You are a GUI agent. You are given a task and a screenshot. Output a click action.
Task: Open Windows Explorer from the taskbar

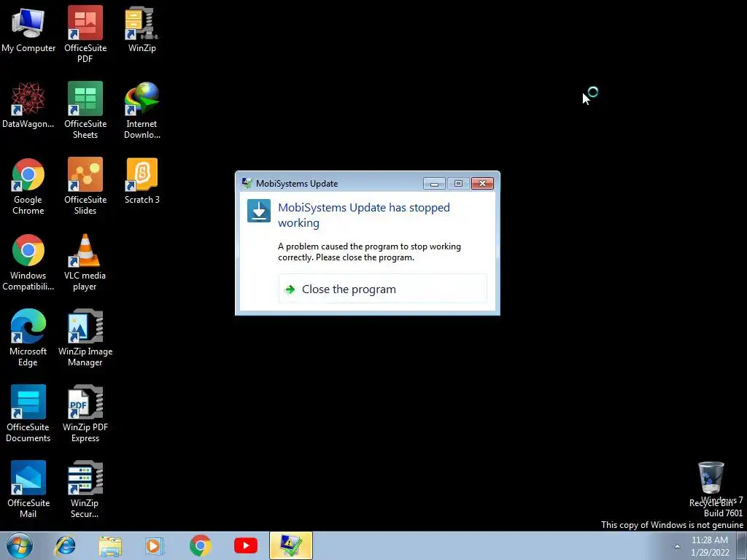coord(110,545)
